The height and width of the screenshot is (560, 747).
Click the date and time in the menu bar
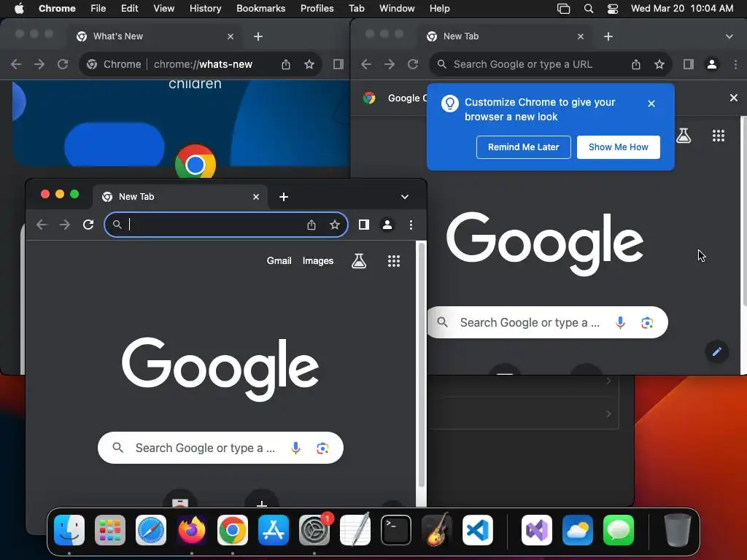[x=682, y=9]
